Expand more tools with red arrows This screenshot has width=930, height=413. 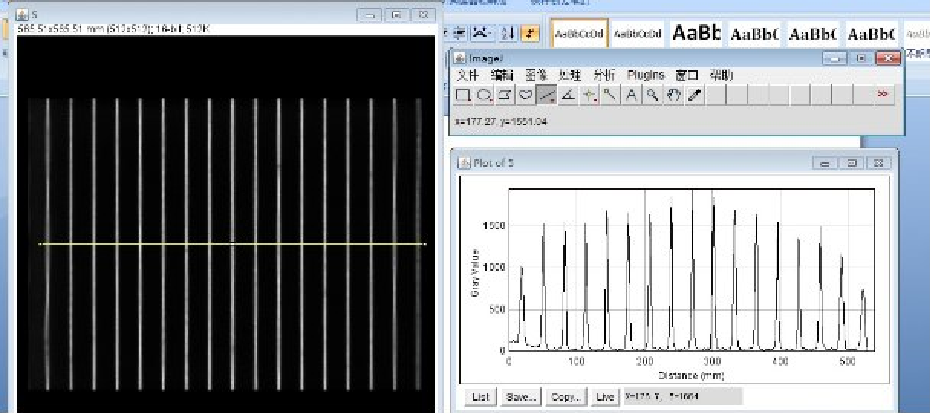[883, 95]
